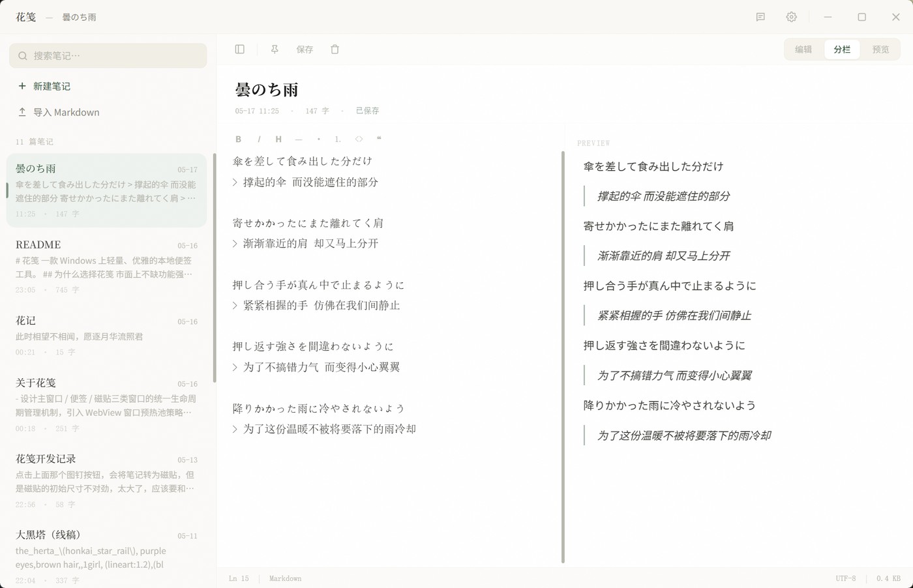Image resolution: width=913 pixels, height=588 pixels.
Task: Click the 0.4 KB file size entry
Action: (x=888, y=579)
